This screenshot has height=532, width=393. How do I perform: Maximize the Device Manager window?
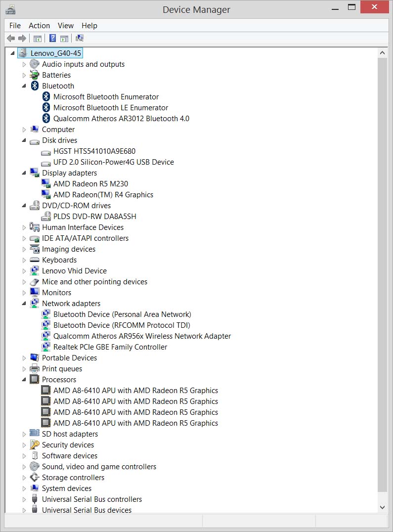pyautogui.click(x=351, y=7)
